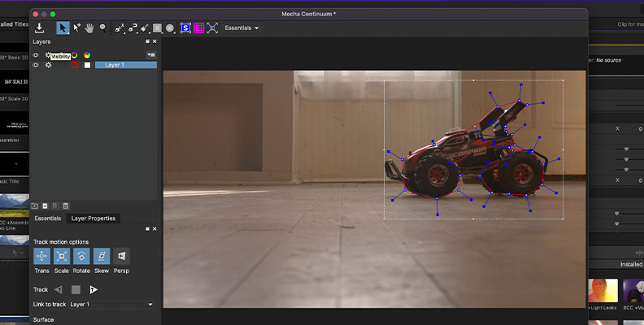Delete the layer with the trash icon

coord(65,206)
